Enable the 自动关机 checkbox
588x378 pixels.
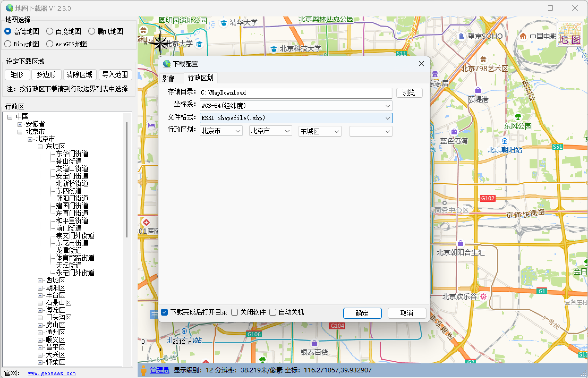click(x=273, y=312)
